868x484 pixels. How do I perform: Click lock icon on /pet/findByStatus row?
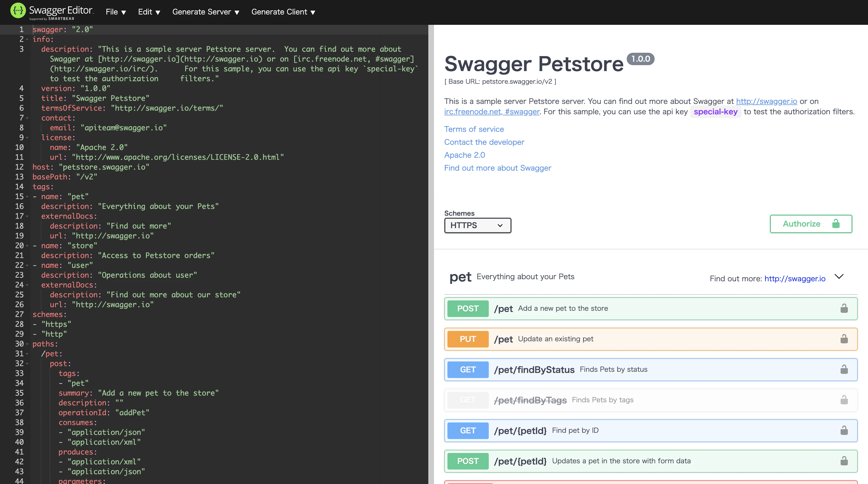(844, 369)
